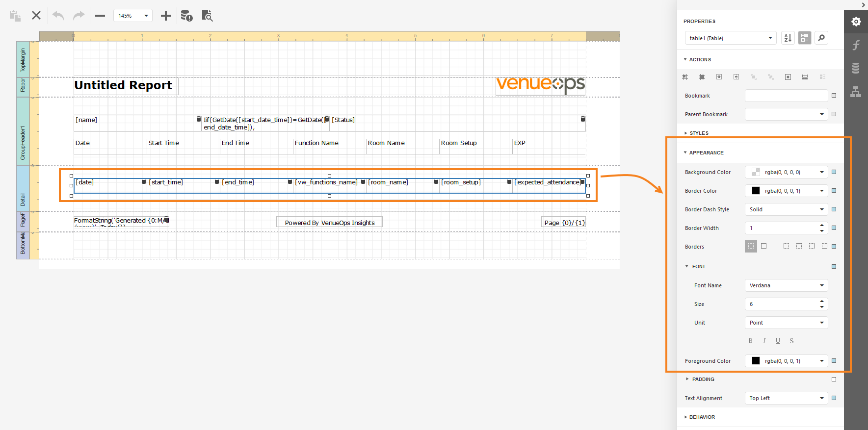Toggle Italic font style
Screen dimensions: 868x430
[764, 341]
